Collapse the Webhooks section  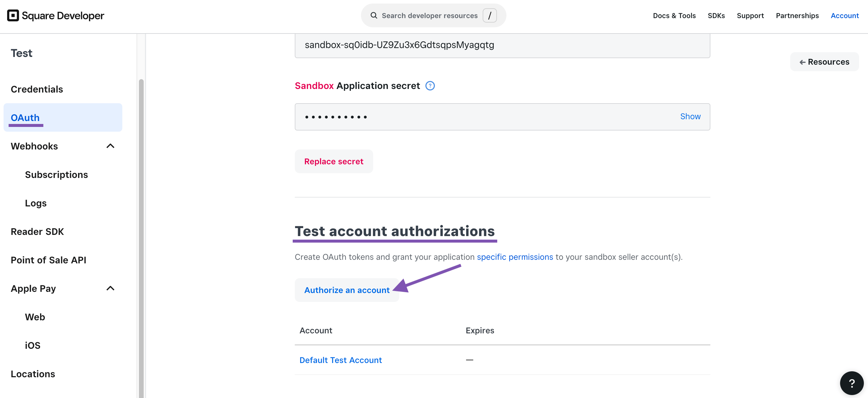[x=110, y=146]
